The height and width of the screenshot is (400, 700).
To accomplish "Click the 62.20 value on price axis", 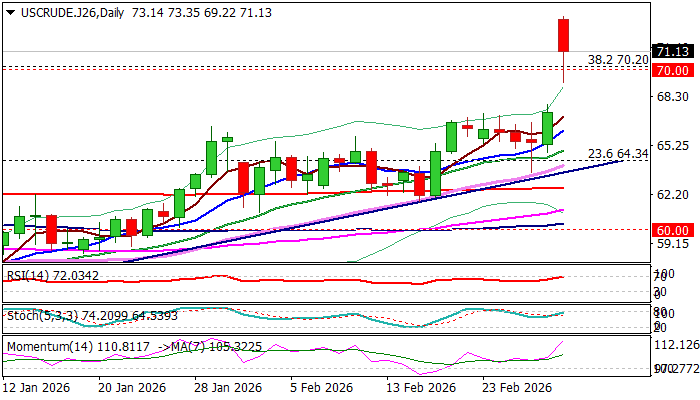I will point(668,194).
